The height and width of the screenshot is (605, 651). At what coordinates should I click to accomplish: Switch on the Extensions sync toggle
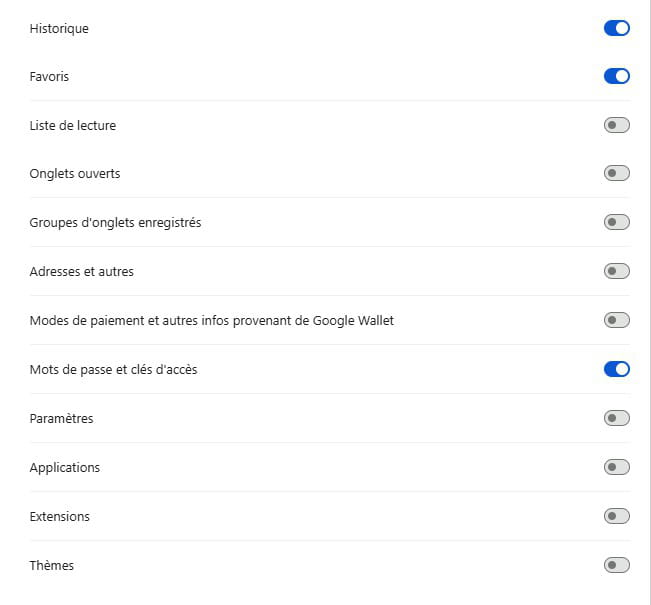pos(616,516)
